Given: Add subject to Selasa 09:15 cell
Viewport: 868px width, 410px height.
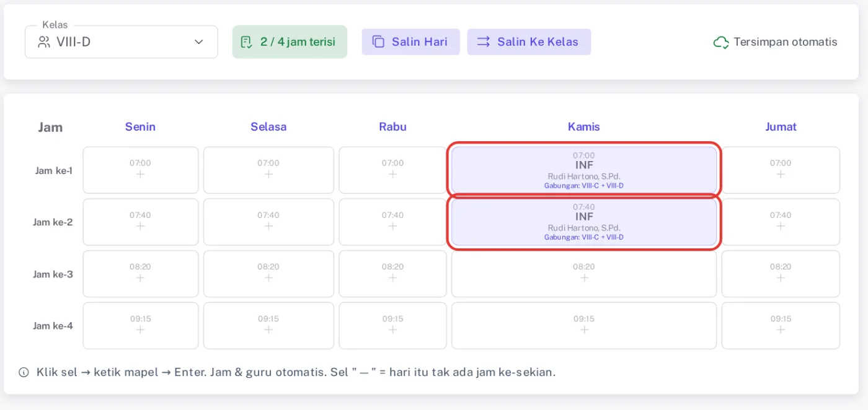Looking at the screenshot, I should coord(268,326).
